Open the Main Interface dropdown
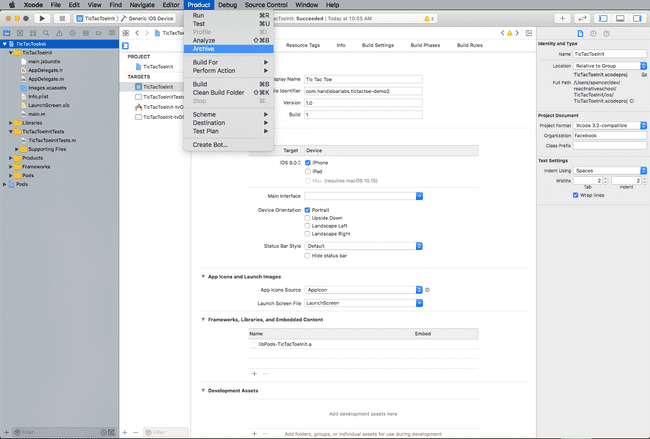Viewport: 650px width, 439px height. [x=364, y=196]
